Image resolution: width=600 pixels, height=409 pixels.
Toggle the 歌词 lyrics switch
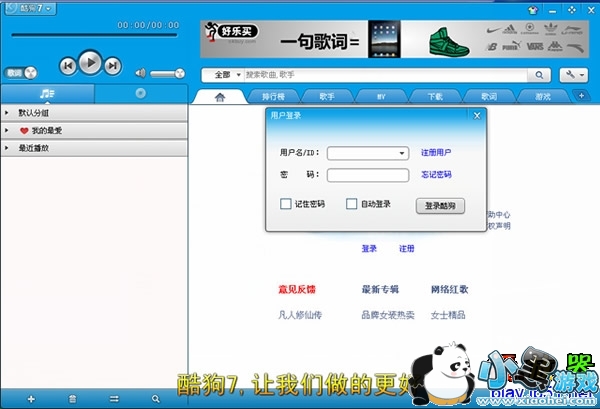(x=20, y=73)
